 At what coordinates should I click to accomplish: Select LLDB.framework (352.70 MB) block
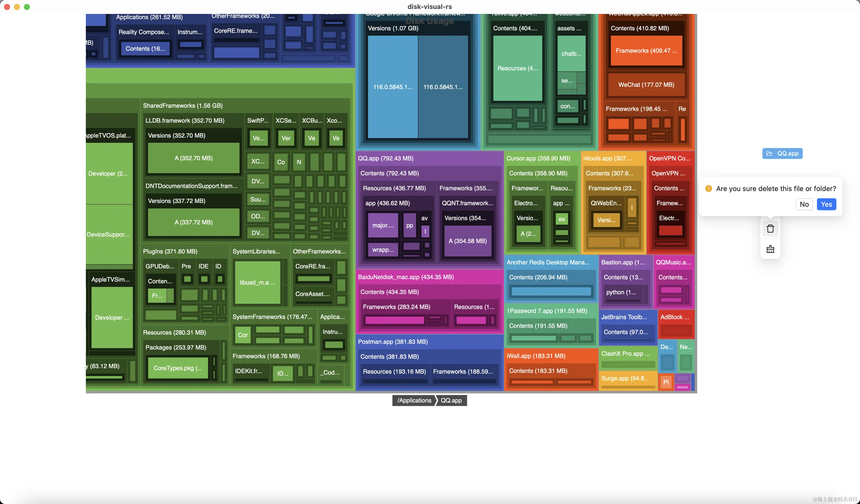(x=185, y=121)
